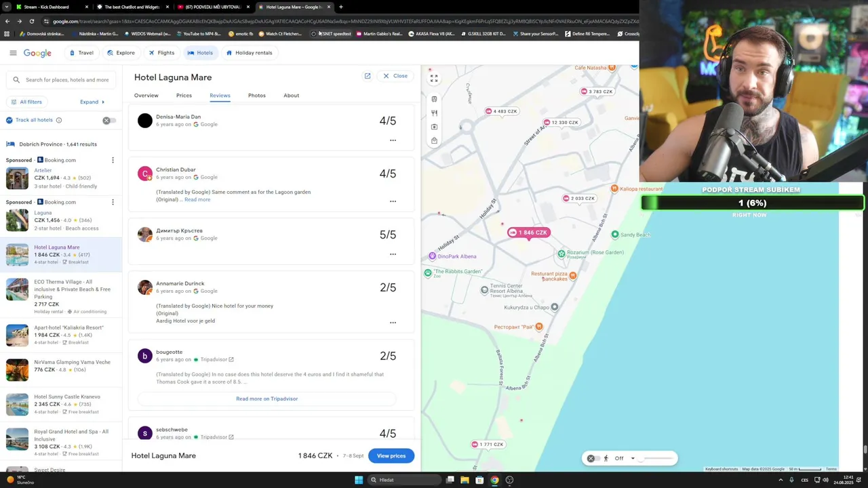Open info icon beside Track all hotels
Image resolution: width=868 pixels, height=488 pixels.
59,120
